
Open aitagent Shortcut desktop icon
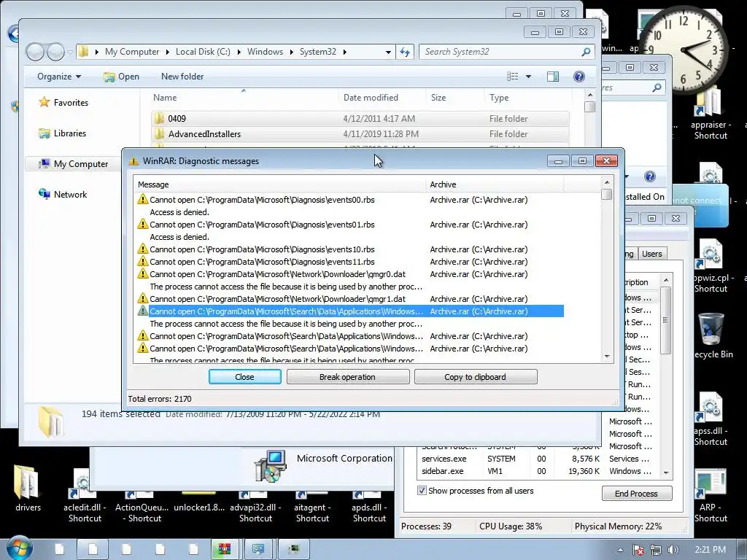point(312,507)
